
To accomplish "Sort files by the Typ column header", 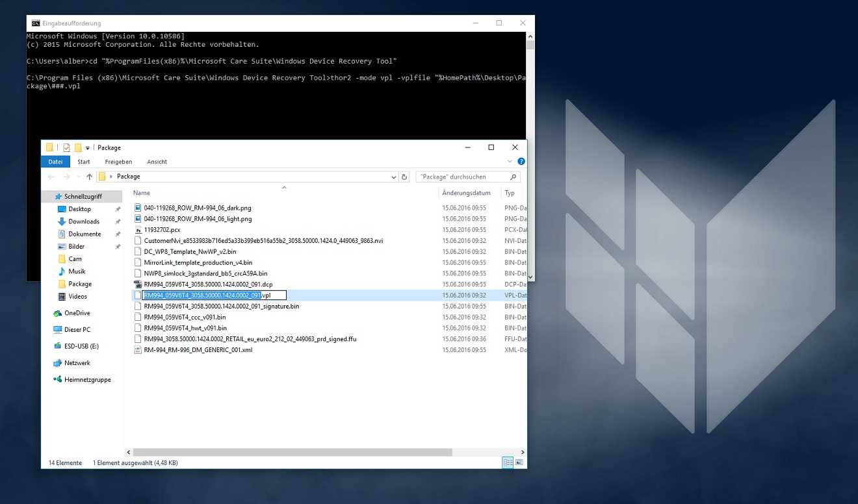I will (512, 192).
